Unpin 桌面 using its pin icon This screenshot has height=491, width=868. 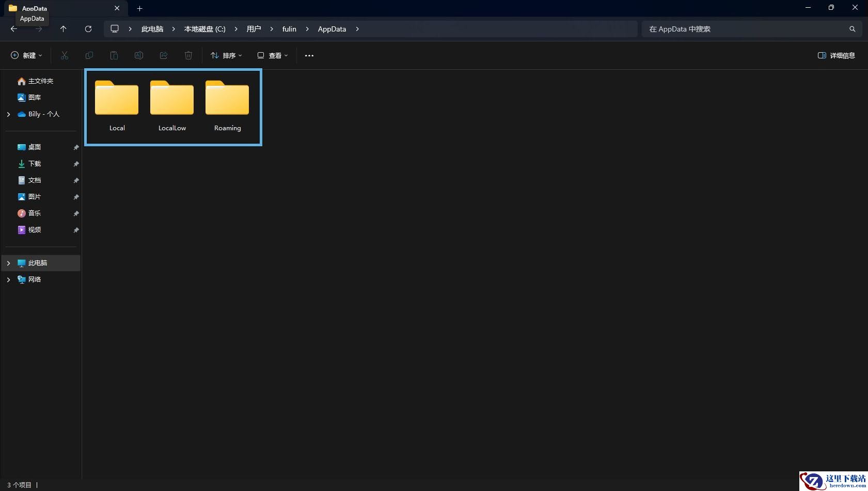(x=76, y=147)
